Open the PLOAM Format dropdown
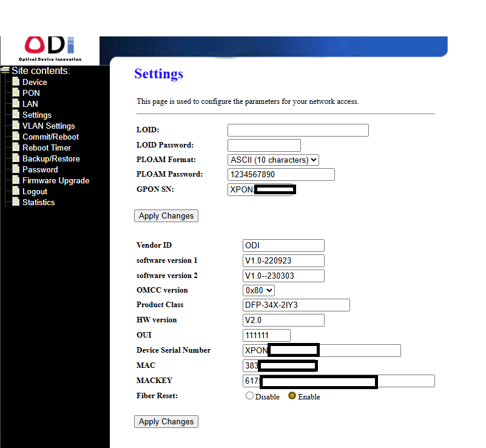This screenshot has width=486, height=448. [x=273, y=160]
